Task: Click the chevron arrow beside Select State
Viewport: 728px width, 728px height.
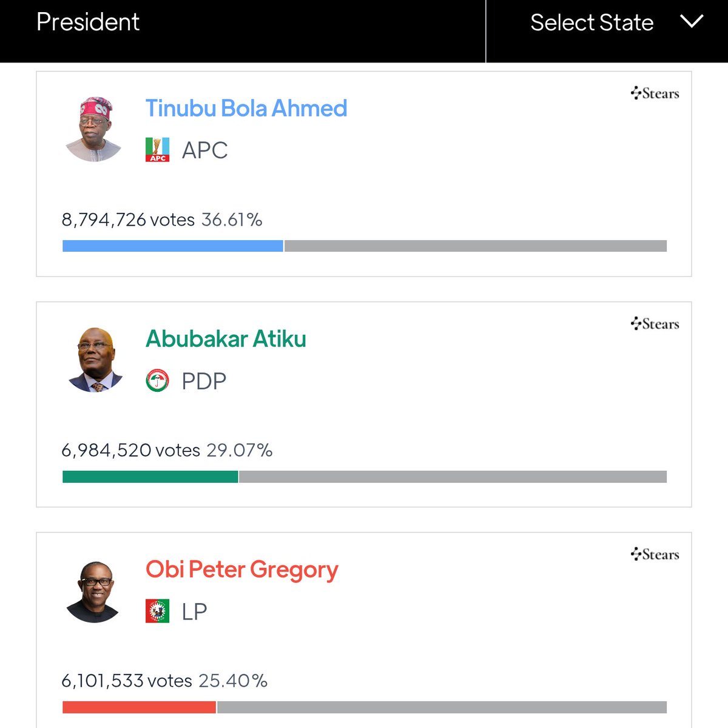Action: (x=692, y=22)
